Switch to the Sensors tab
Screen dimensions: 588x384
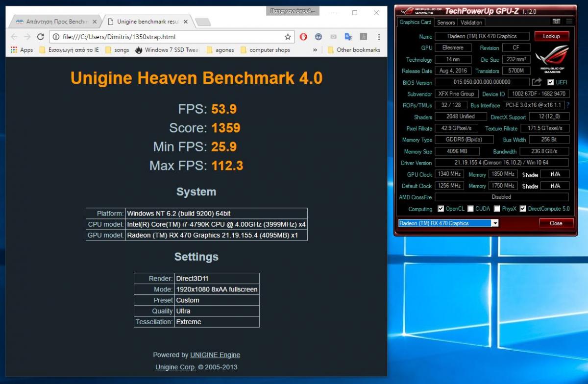[446, 23]
